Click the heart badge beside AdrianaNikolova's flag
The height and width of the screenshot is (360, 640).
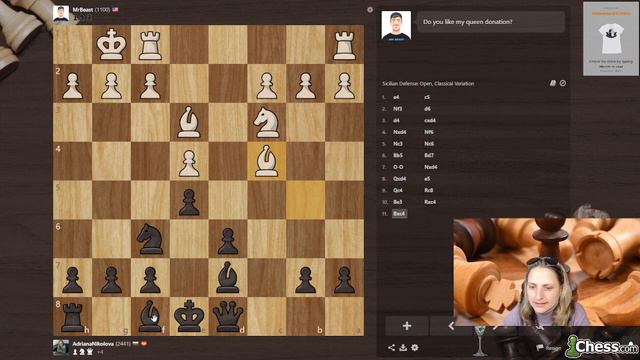pos(144,344)
